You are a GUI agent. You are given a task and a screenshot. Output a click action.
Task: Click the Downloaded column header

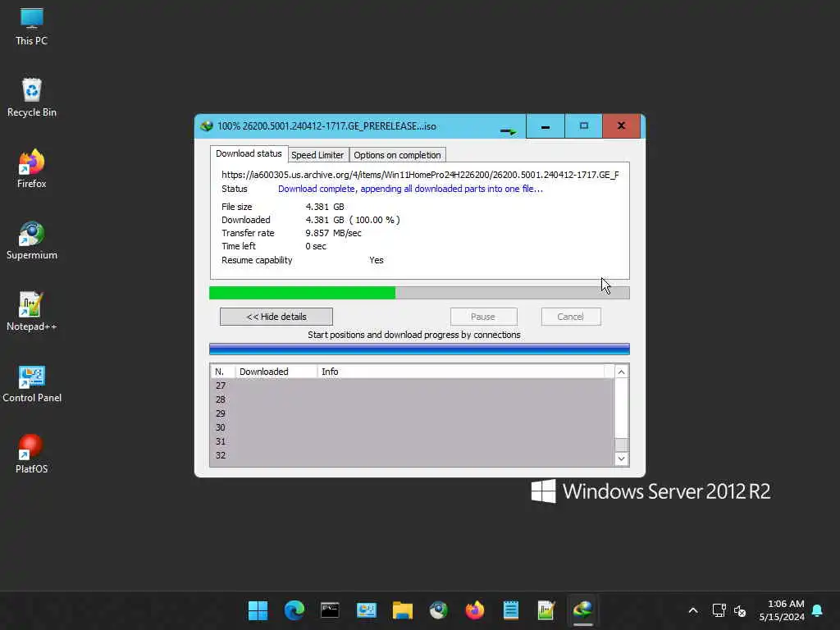pyautogui.click(x=276, y=372)
